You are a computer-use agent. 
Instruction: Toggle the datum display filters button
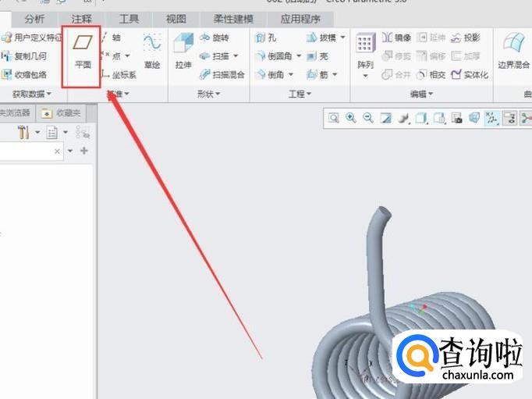point(491,118)
